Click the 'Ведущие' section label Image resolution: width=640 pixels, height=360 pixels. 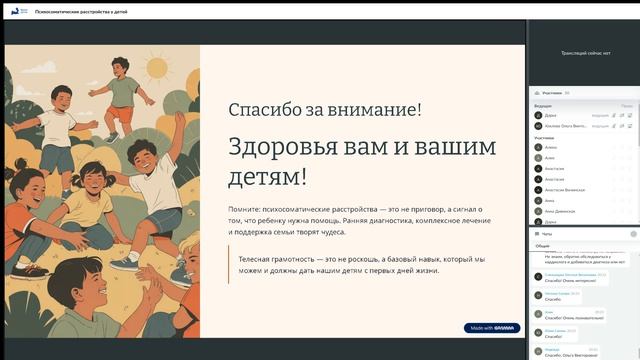(543, 106)
